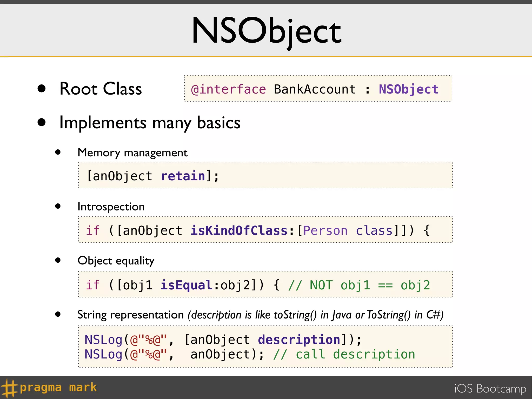Click the iOS Bootcamp footer label

(490, 389)
